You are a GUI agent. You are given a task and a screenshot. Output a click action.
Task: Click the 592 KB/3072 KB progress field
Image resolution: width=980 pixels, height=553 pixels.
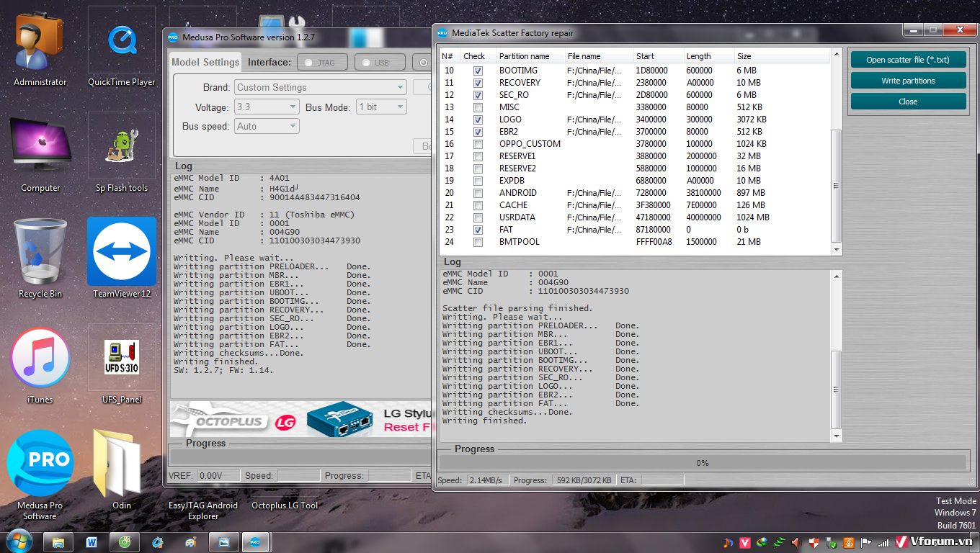[584, 480]
